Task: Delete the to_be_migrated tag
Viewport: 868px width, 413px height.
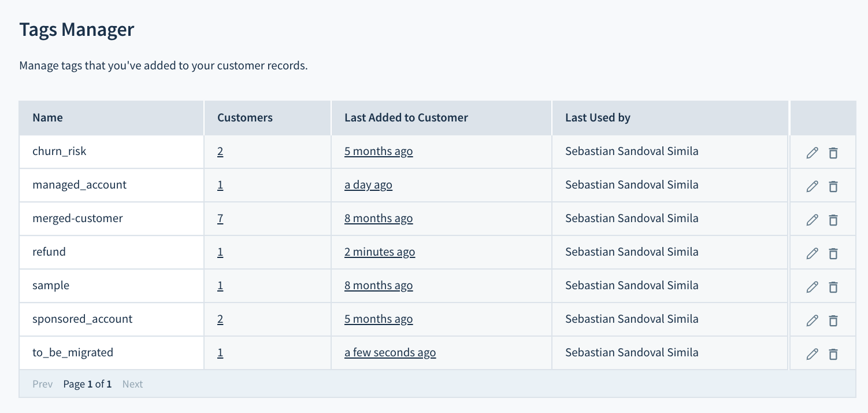Action: click(833, 354)
